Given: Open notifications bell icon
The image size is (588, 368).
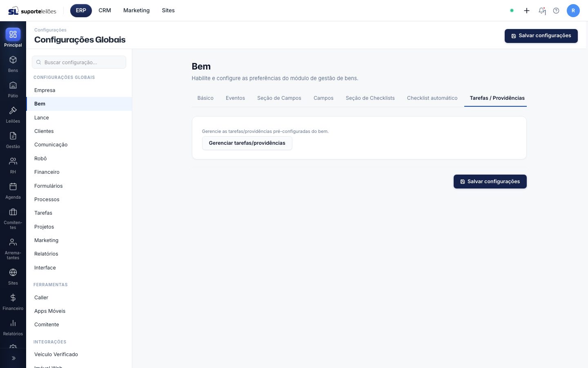Looking at the screenshot, I should click(542, 11).
